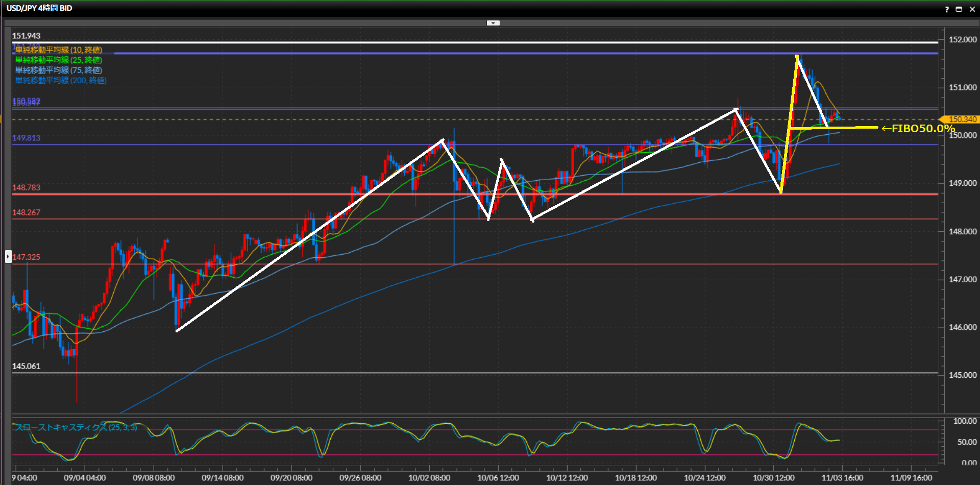Screen dimensions: 980x485
Task: Select the 149.813 horizontal line label
Action: pos(26,138)
